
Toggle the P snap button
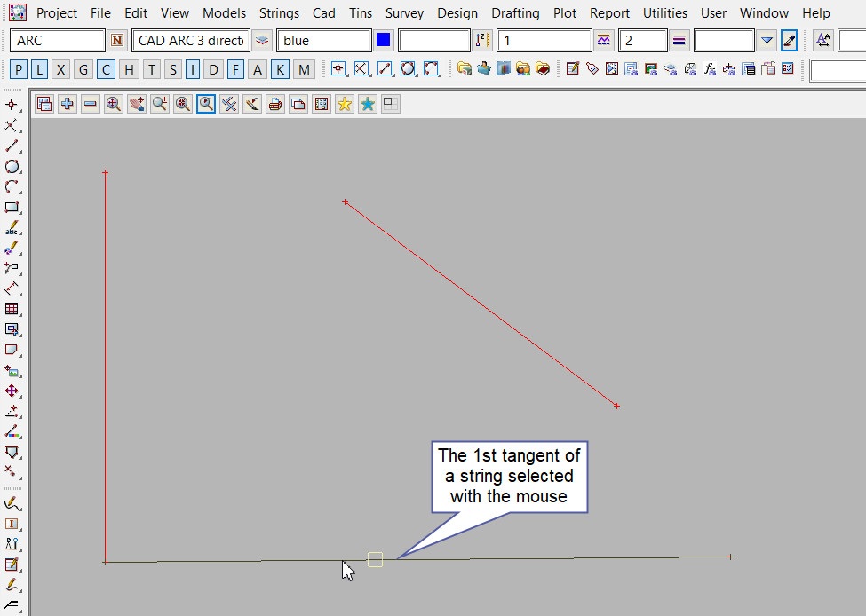(20, 70)
